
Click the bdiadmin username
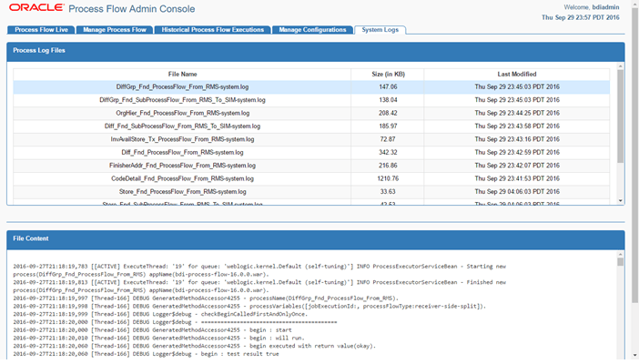[605, 7]
